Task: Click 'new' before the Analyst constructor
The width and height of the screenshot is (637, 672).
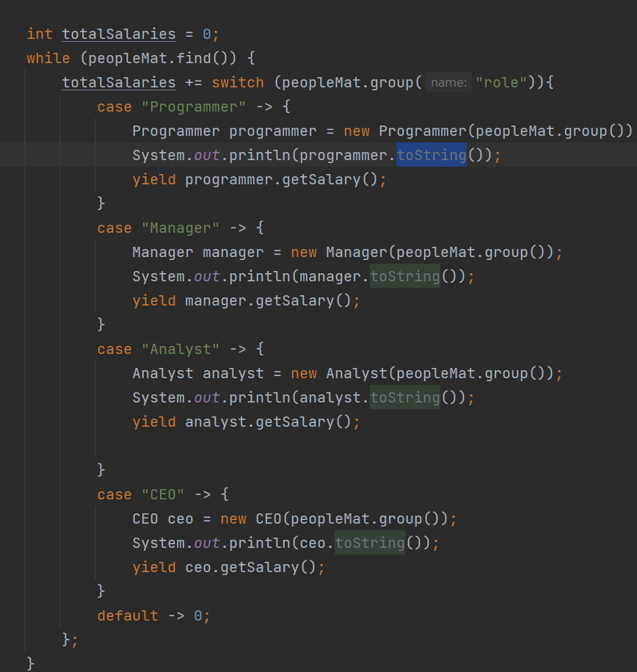Action: tap(304, 373)
